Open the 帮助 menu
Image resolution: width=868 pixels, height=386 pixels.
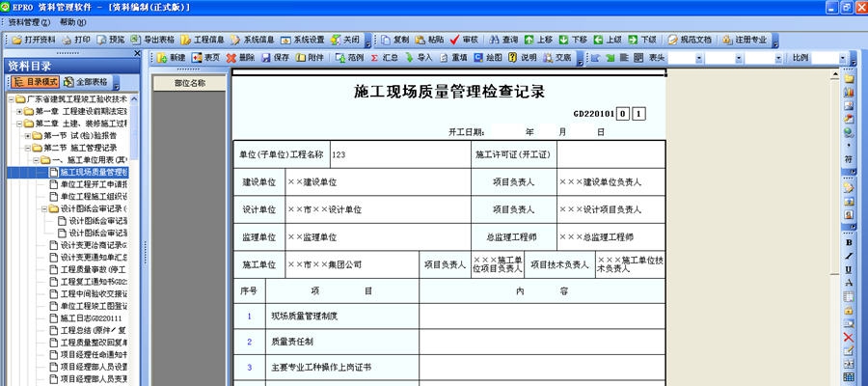click(72, 23)
